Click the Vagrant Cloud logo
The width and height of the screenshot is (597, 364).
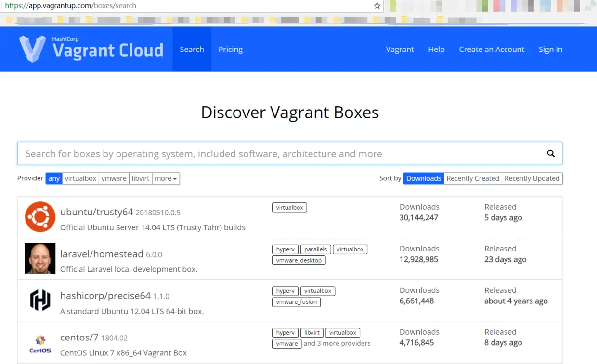91,49
